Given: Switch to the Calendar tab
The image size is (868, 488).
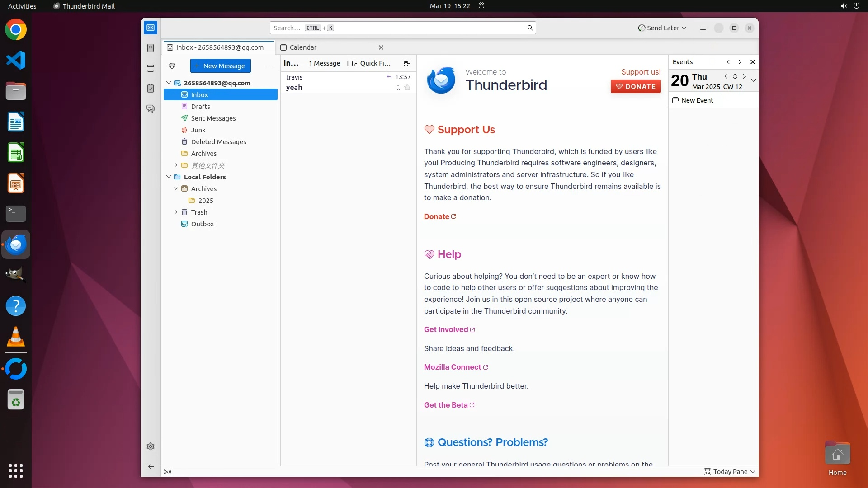Looking at the screenshot, I should click(303, 47).
